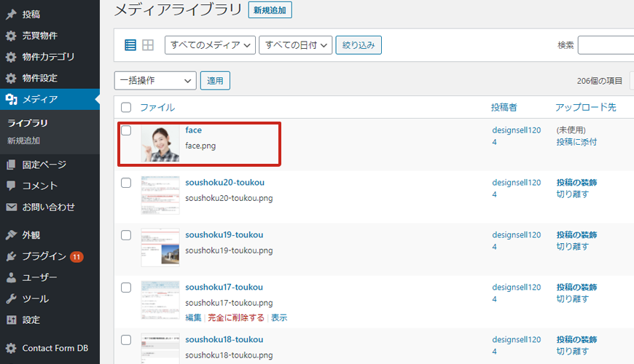Viewport: 634px width, 364px height.
Task: Expand the 一括操作 bulk actions dropdown
Action: (x=155, y=81)
